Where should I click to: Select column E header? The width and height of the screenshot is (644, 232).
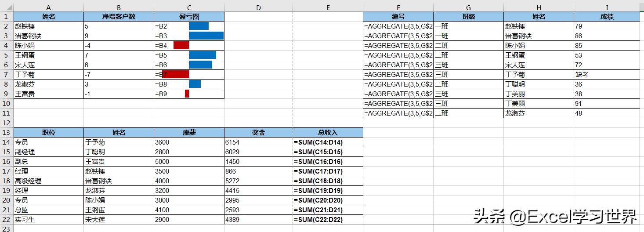328,7
